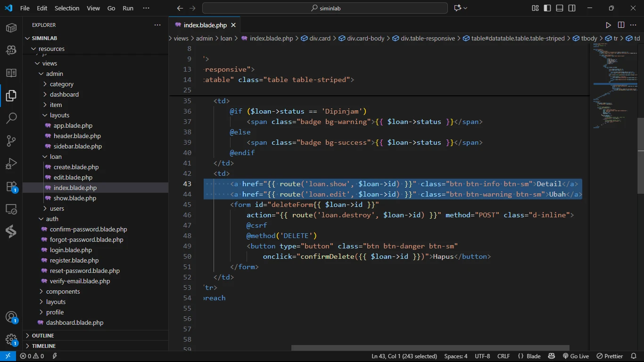Open show.blade.php in loan folder
This screenshot has width=644, height=362.
[74, 198]
